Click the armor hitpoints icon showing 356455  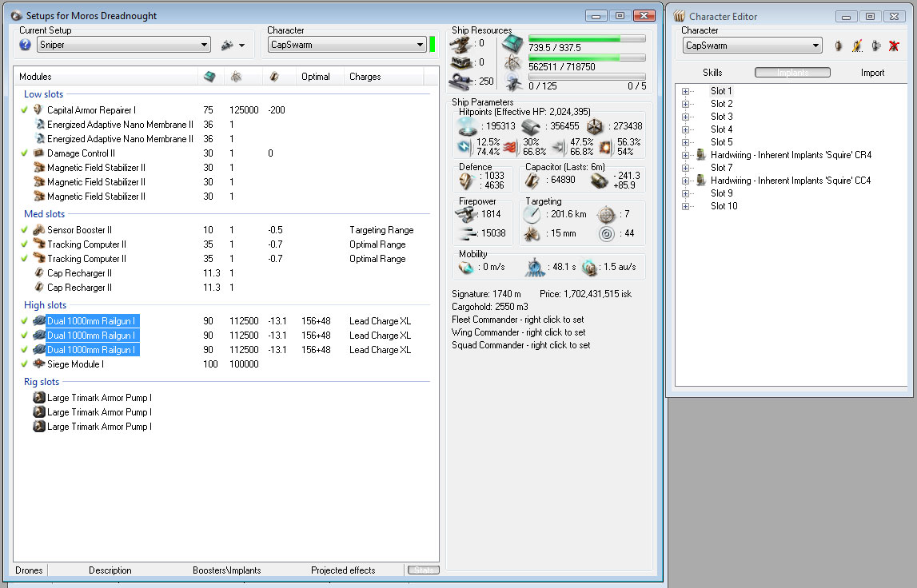[530, 126]
